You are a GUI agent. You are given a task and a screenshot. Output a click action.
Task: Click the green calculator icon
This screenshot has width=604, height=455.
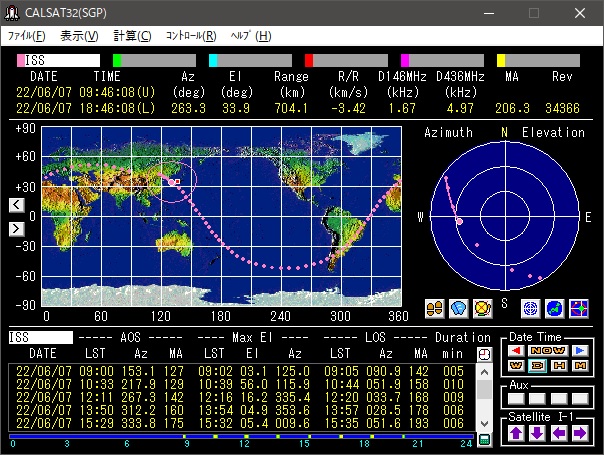click(485, 439)
